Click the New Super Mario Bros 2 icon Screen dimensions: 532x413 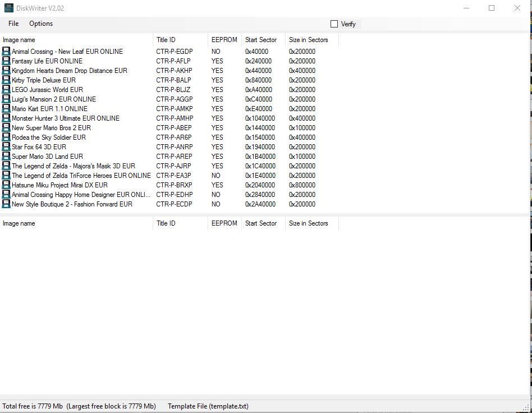point(6,127)
